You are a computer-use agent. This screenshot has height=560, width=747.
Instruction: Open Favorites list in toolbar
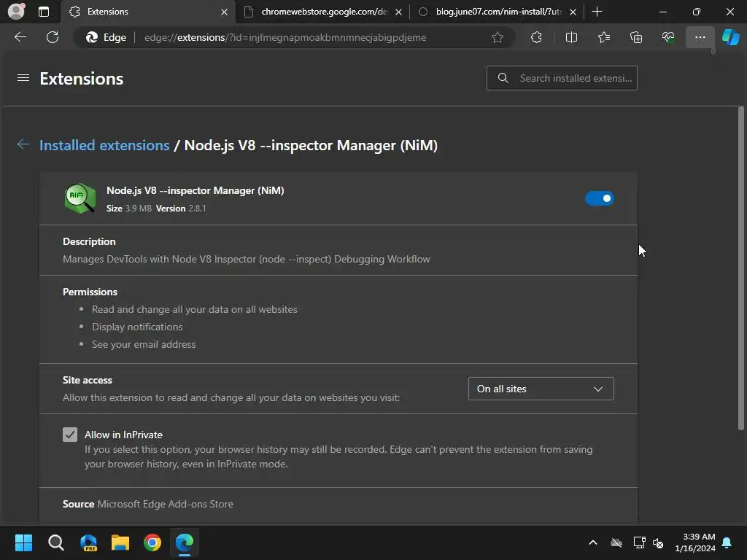(603, 37)
